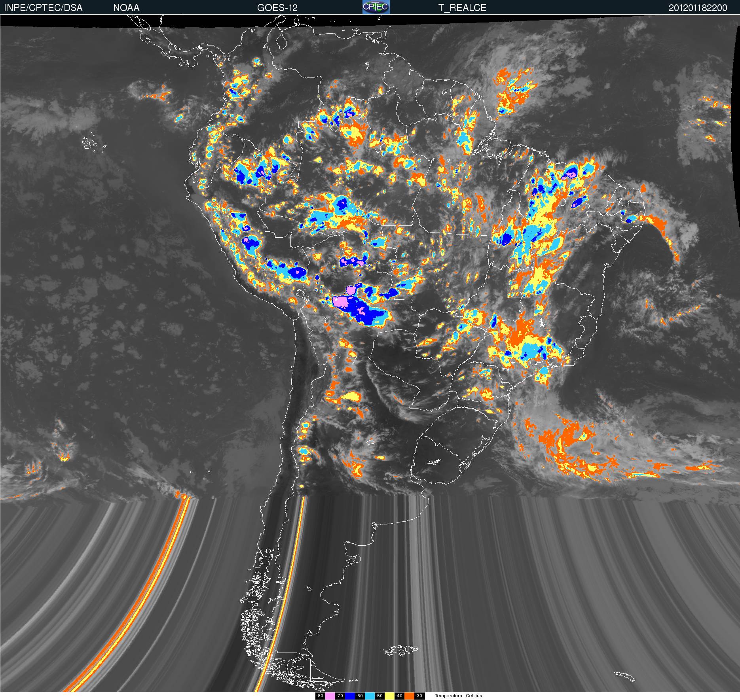The image size is (740, 700).
Task: Click the -50 legend value
Action: coord(379,696)
